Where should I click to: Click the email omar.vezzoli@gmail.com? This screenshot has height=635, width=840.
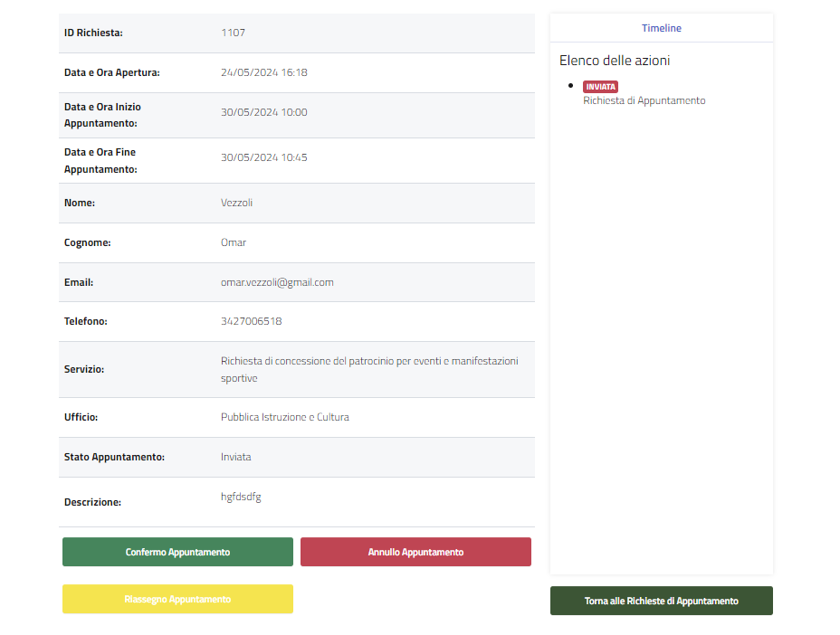[x=277, y=282]
